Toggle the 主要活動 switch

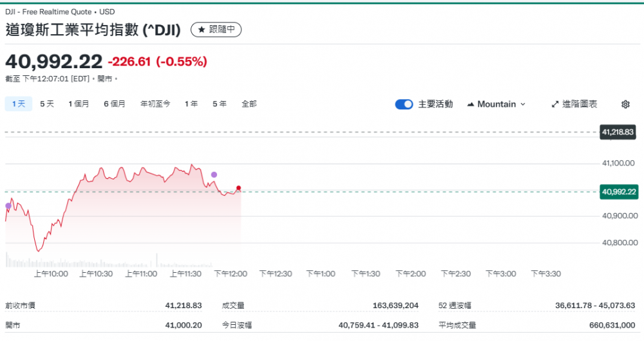(404, 104)
